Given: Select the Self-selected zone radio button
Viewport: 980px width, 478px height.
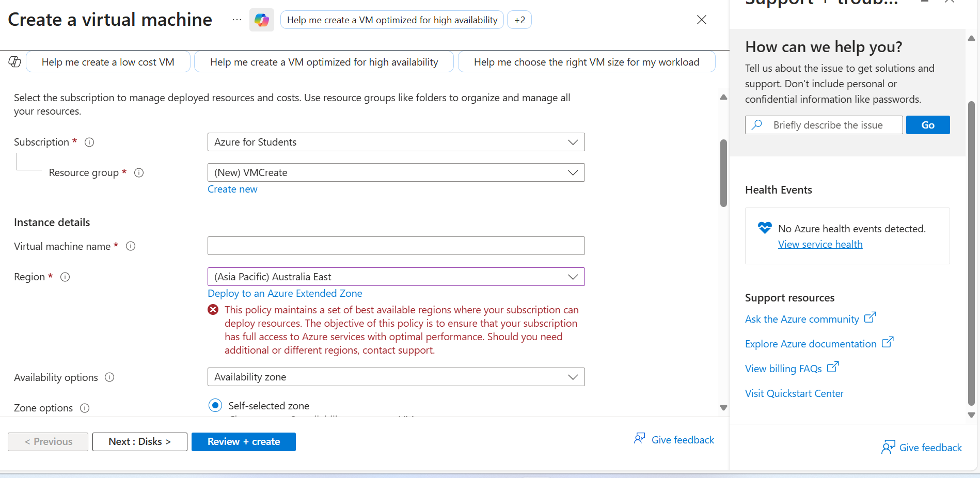Looking at the screenshot, I should [x=215, y=405].
